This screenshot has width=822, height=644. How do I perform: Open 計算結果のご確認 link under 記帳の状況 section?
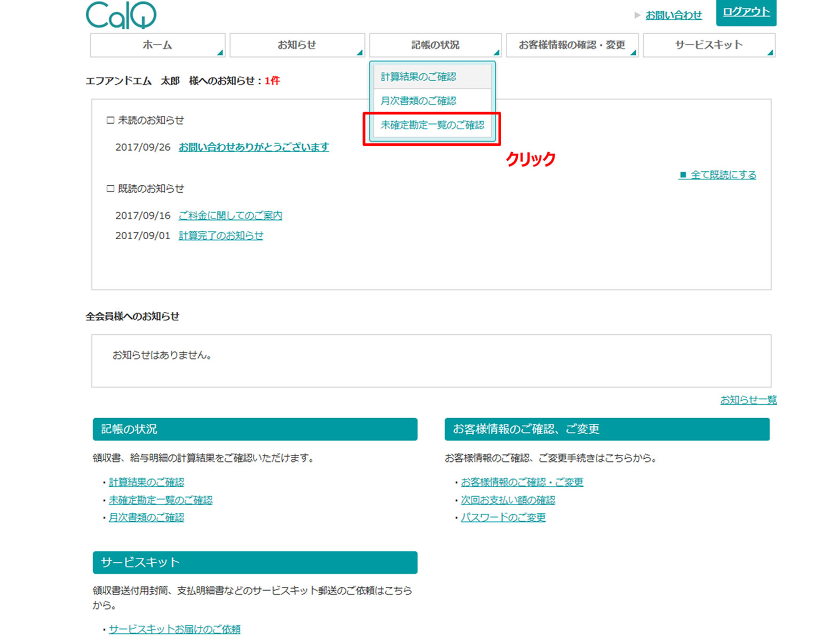tap(146, 482)
